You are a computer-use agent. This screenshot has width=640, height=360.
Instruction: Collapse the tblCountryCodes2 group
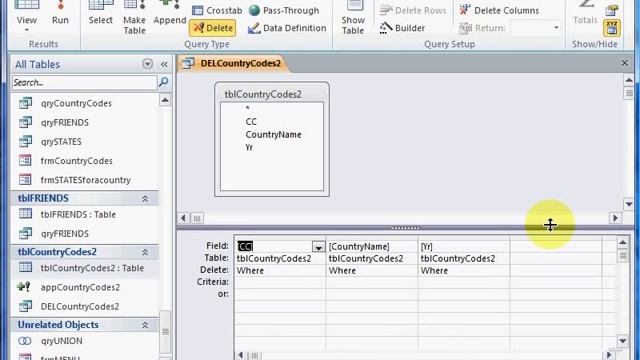[145, 252]
